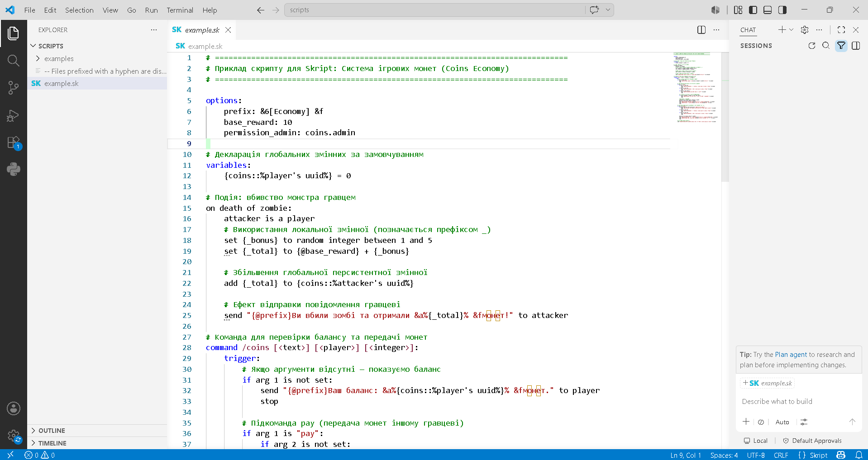Viewport: 868px width, 460px height.
Task: Click the Skript language mode in status bar
Action: coord(813,455)
